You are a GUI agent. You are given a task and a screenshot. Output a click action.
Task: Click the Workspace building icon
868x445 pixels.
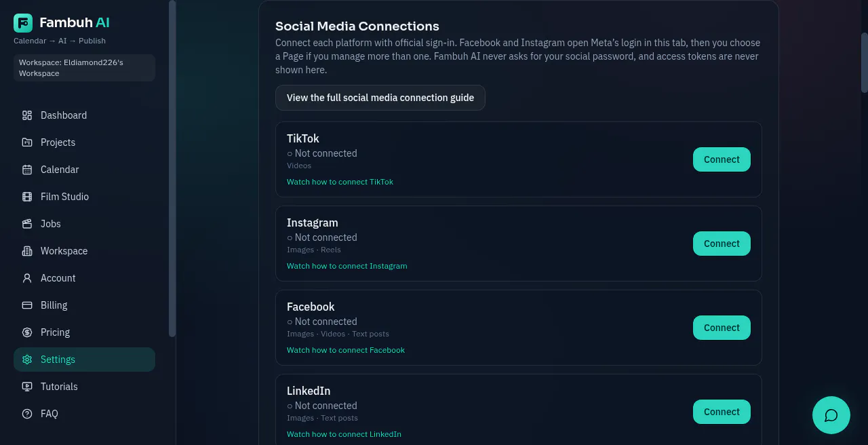point(27,251)
